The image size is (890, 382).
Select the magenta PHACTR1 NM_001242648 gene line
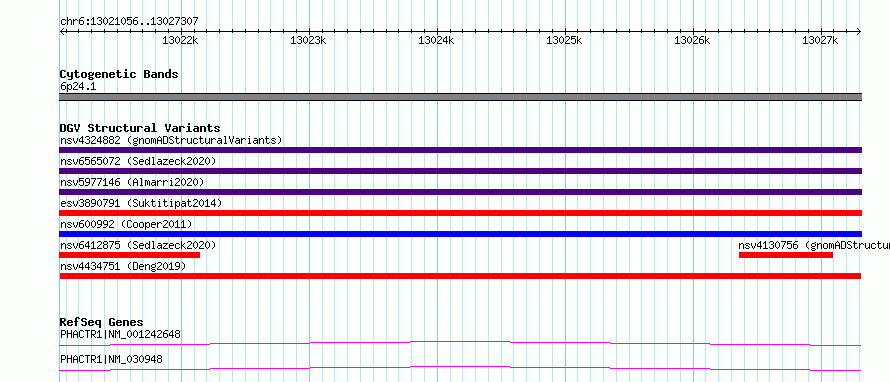[x=460, y=343]
